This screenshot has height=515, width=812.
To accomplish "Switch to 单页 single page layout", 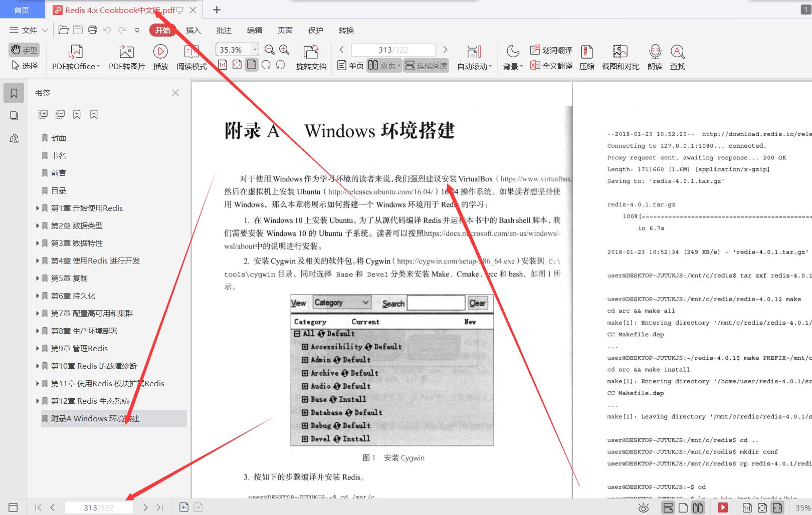I will 350,66.
